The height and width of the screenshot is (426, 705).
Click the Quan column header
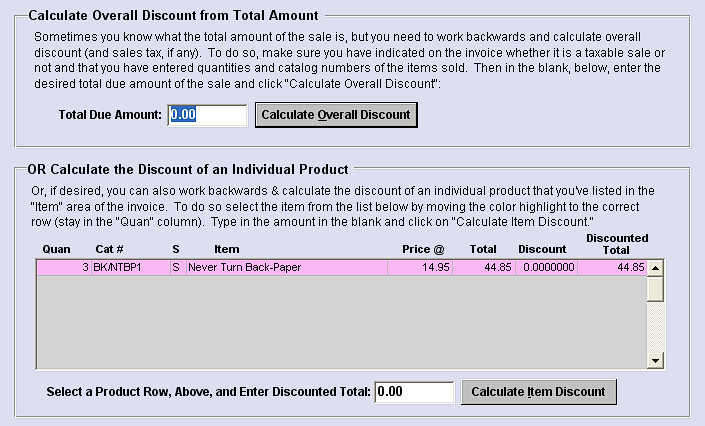pyautogui.click(x=57, y=248)
